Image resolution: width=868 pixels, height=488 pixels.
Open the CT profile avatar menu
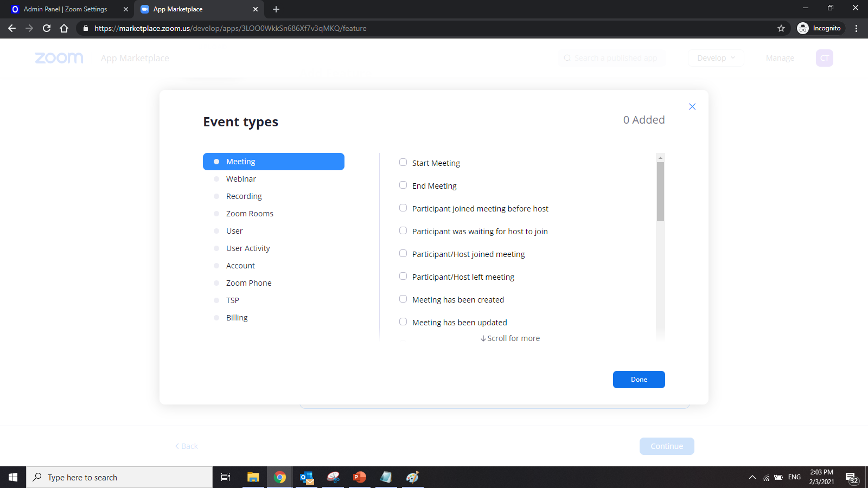point(824,58)
